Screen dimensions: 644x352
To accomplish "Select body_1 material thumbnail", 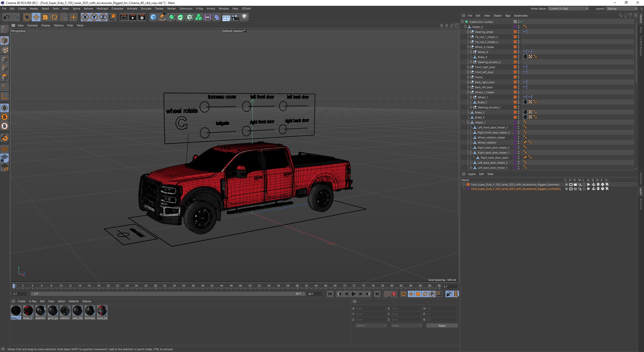I will [16, 313].
